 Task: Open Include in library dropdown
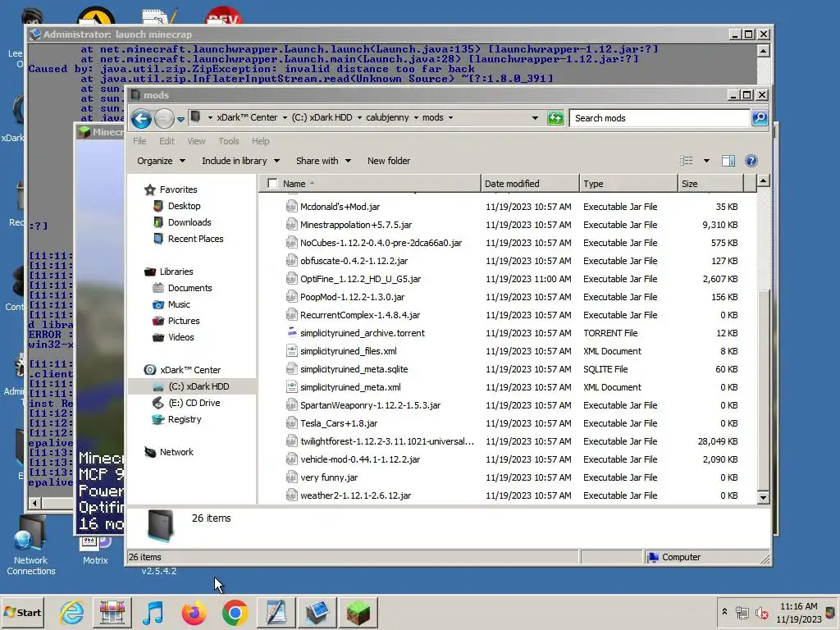click(240, 161)
